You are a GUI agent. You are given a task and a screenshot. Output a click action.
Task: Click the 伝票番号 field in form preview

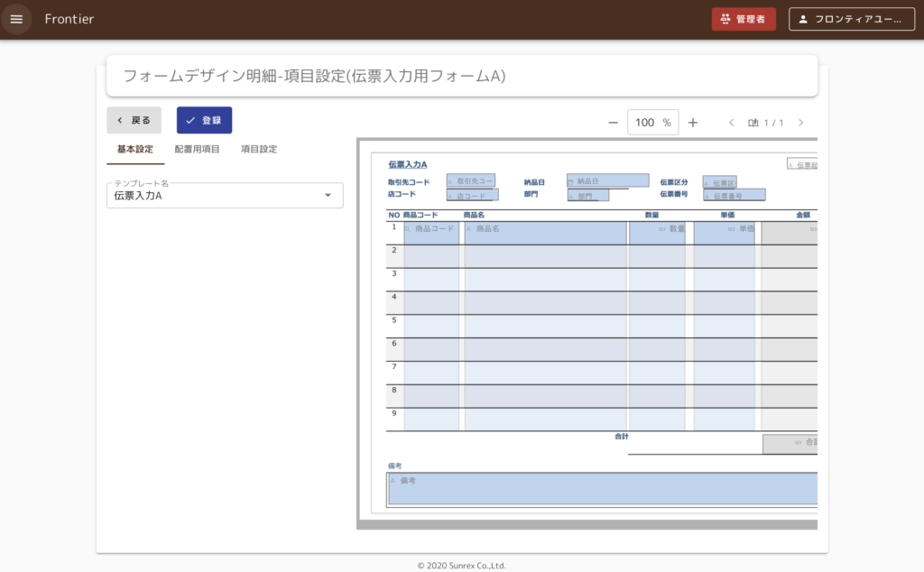point(734,195)
